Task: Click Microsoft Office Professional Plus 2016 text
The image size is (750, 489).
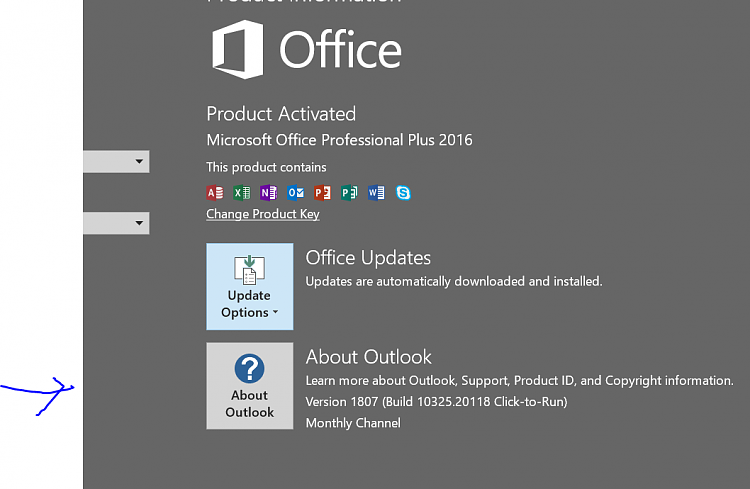Action: [339, 140]
